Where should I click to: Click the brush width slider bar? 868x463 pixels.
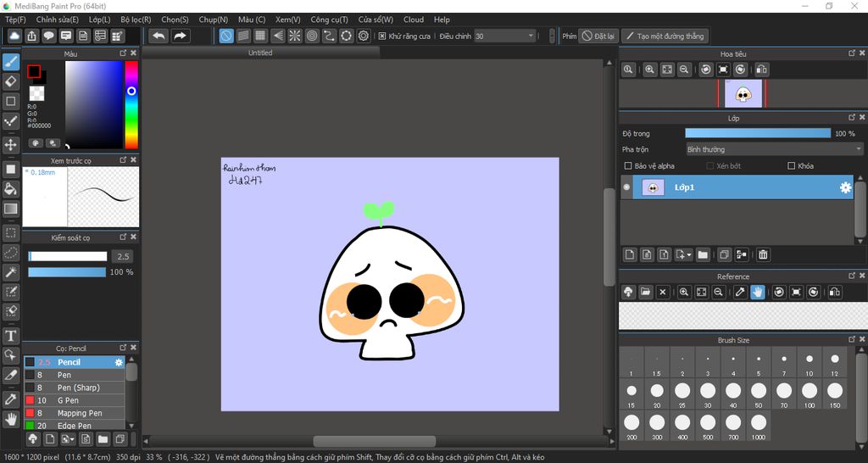(x=68, y=256)
